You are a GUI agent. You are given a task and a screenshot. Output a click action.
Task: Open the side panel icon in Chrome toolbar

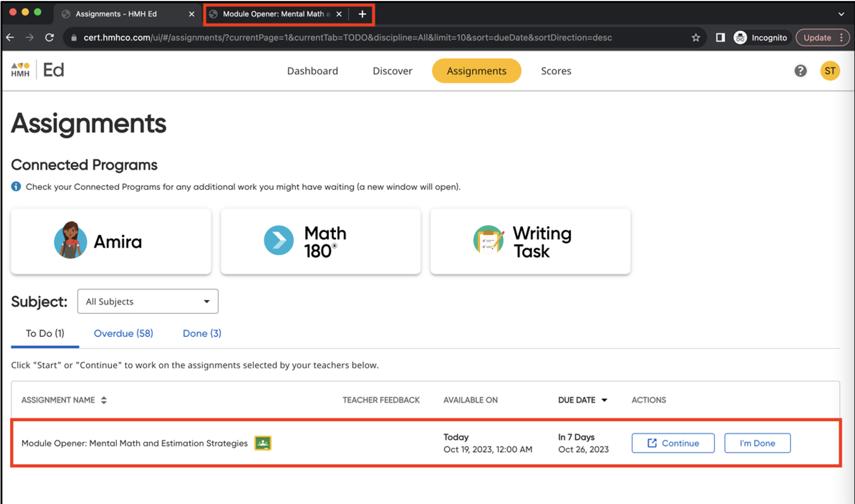[x=720, y=38]
